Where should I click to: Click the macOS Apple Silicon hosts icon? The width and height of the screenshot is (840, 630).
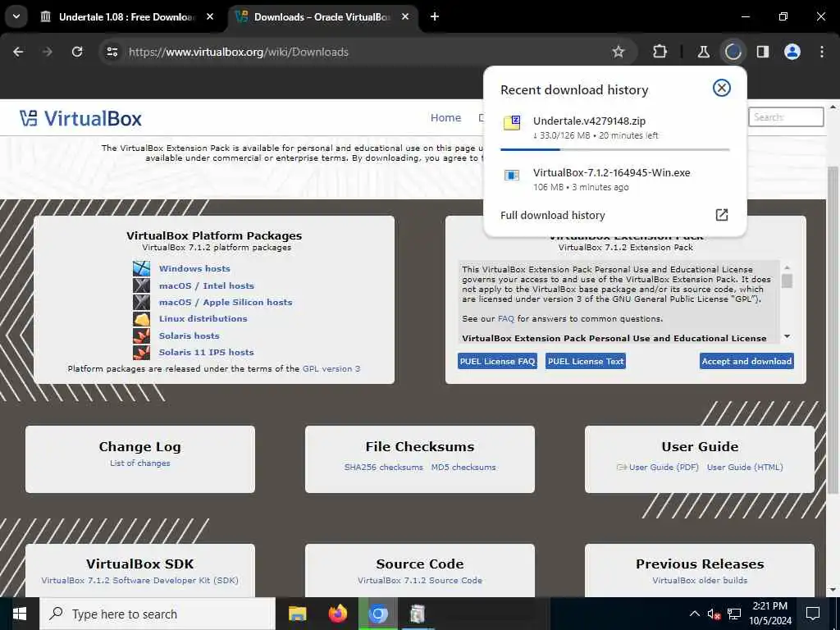[x=141, y=302]
